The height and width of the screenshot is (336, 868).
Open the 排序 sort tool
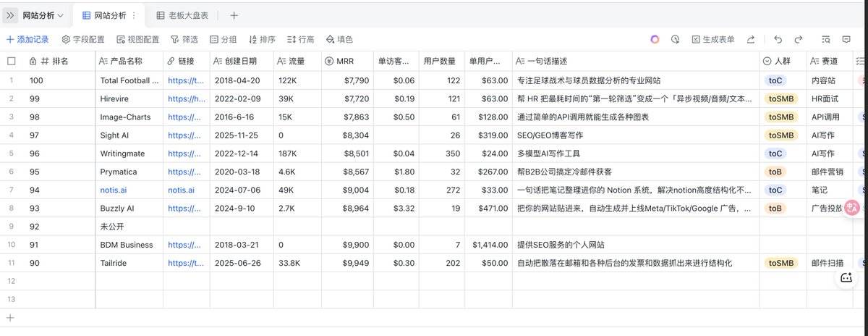coord(262,39)
